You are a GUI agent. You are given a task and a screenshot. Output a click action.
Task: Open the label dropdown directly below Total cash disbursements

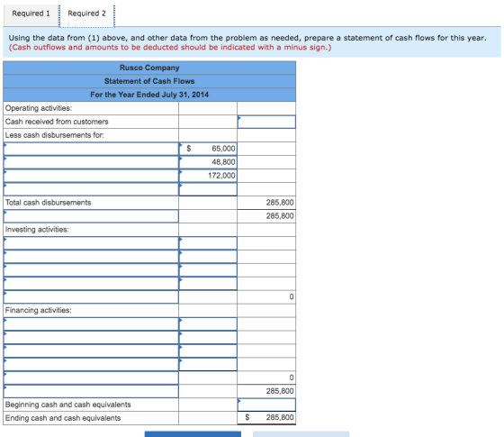pos(91,216)
